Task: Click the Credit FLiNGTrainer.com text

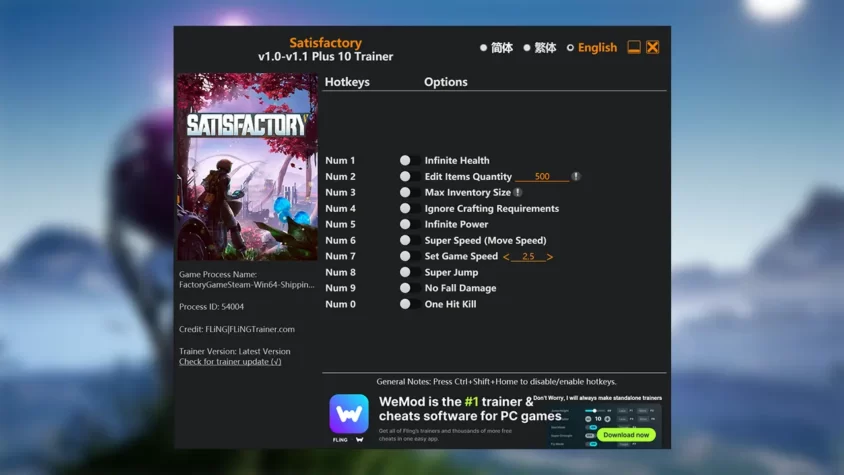Action: (x=237, y=329)
